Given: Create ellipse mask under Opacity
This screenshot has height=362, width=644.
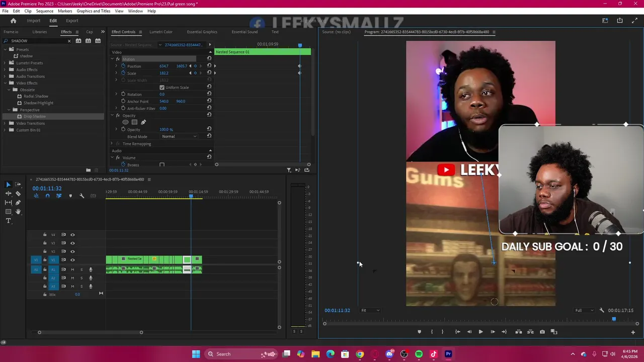Looking at the screenshot, I should pos(125,122).
